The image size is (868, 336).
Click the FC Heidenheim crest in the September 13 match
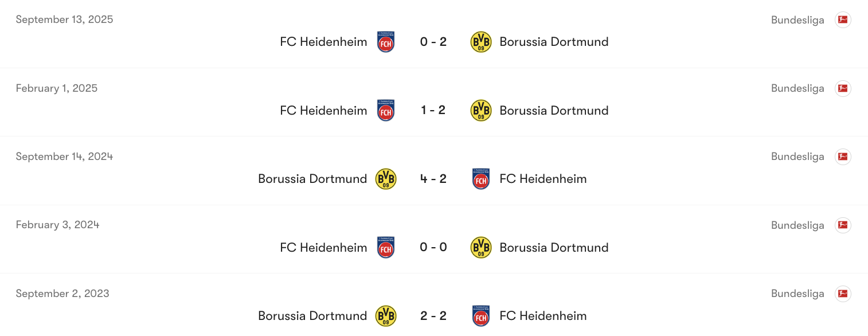385,41
